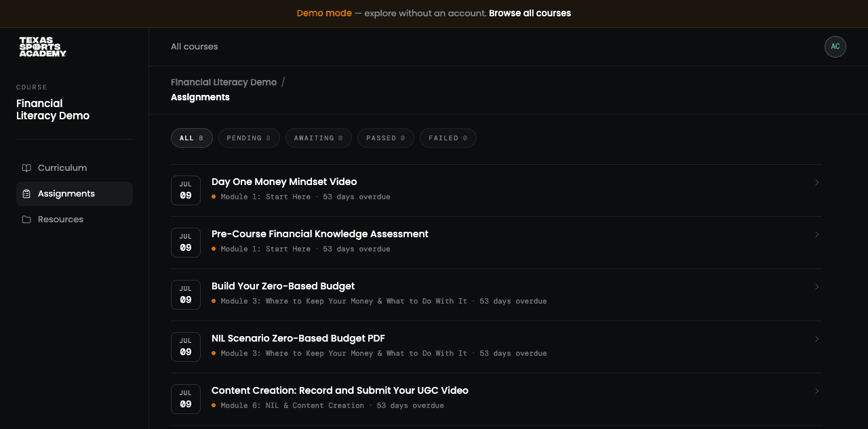Click JUL 09 badge of NIL Scenario Budget PDF
The width and height of the screenshot is (868, 429).
click(x=186, y=347)
